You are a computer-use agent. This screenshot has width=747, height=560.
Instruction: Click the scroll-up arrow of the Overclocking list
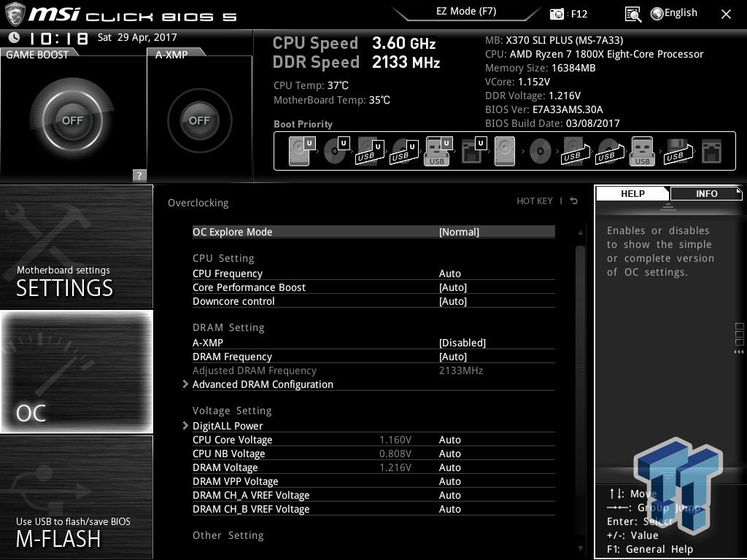(580, 233)
